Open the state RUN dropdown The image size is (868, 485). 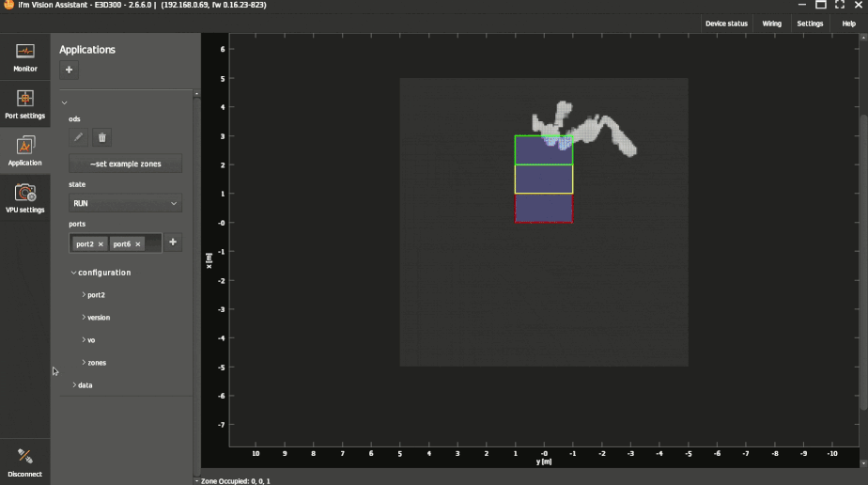coord(125,203)
